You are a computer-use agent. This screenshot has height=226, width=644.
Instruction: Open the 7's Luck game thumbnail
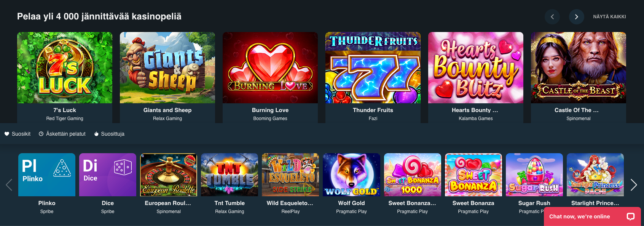point(65,68)
